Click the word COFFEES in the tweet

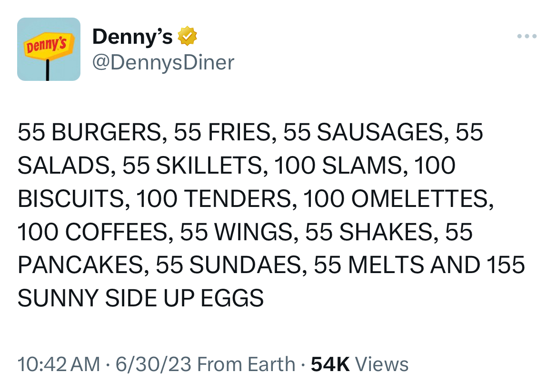(x=116, y=233)
